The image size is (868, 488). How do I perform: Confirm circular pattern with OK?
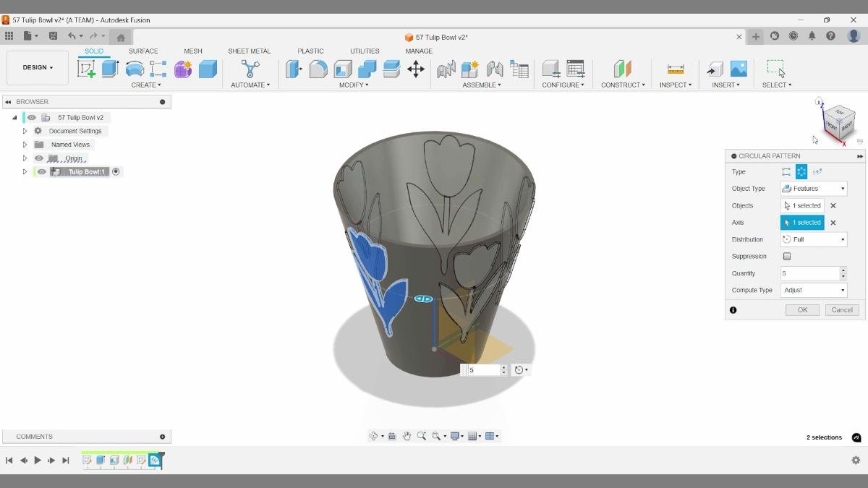802,309
